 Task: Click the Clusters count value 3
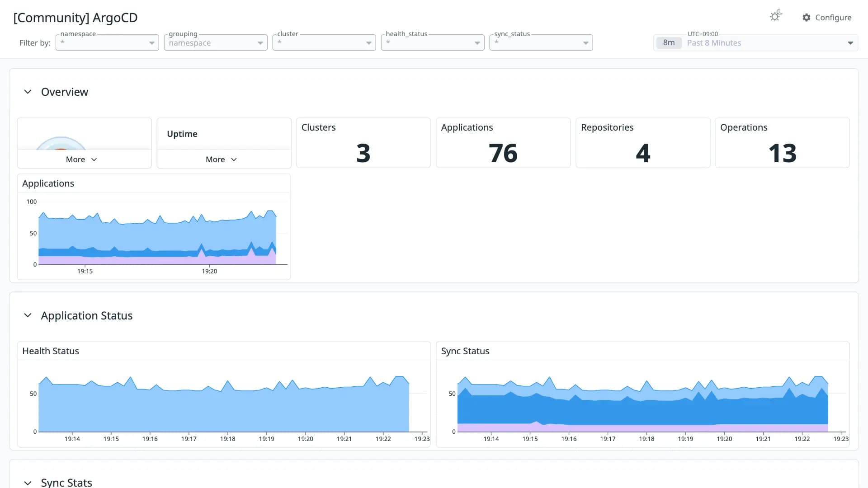coord(363,153)
